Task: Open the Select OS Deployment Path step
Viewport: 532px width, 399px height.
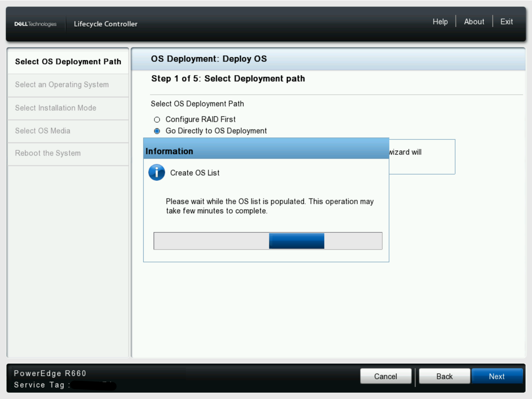Action: pyautogui.click(x=68, y=61)
